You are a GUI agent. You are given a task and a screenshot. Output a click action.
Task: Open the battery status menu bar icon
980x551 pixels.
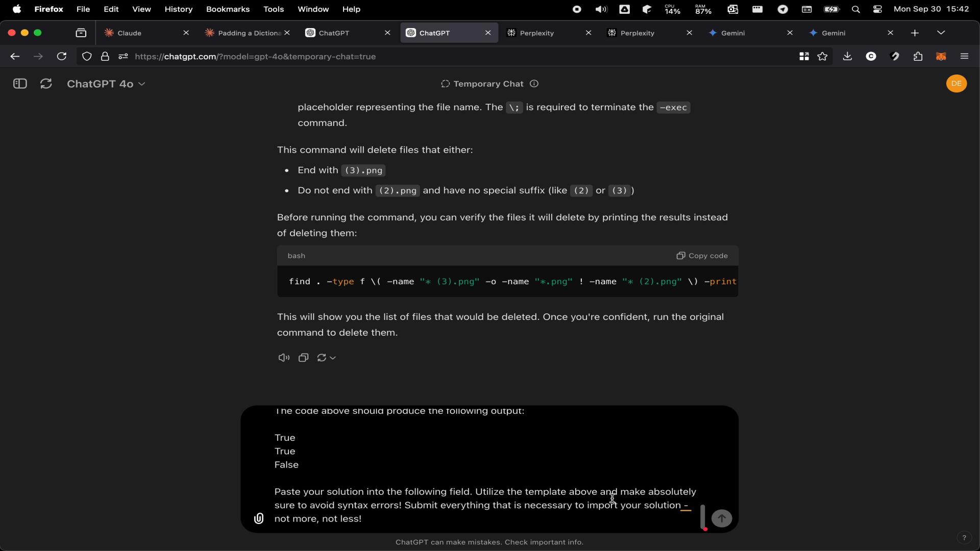pos(831,9)
